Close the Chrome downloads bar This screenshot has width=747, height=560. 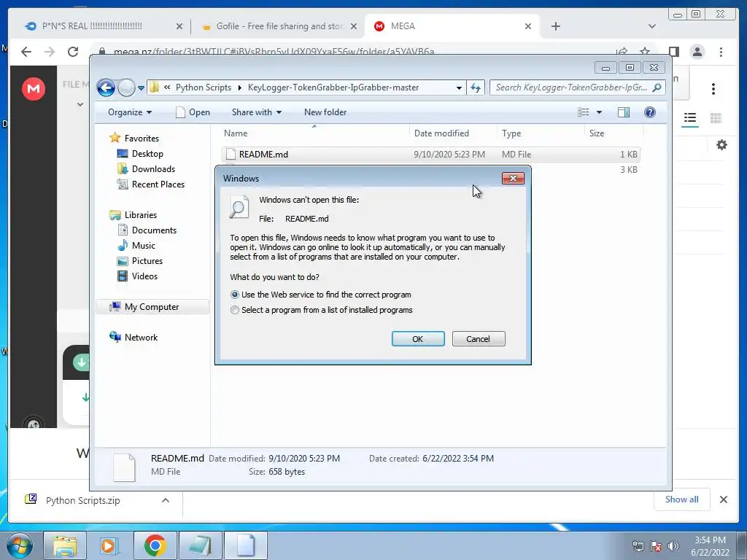pyautogui.click(x=723, y=499)
